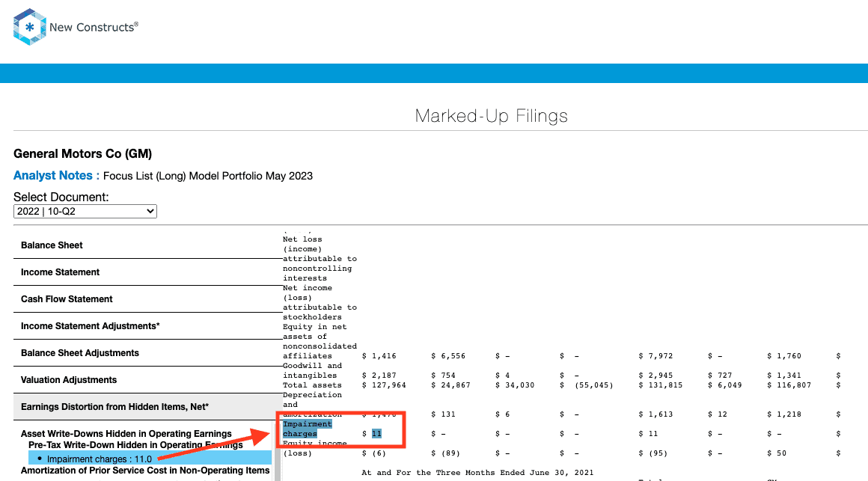The width and height of the screenshot is (868, 481).
Task: Click the $ 50 value
Action: coord(777,453)
